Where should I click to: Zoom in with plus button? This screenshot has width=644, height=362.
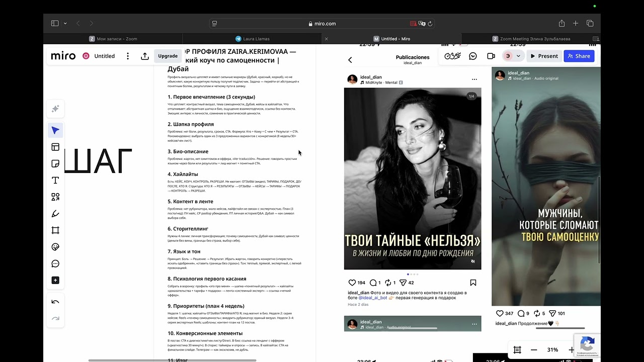(571, 350)
